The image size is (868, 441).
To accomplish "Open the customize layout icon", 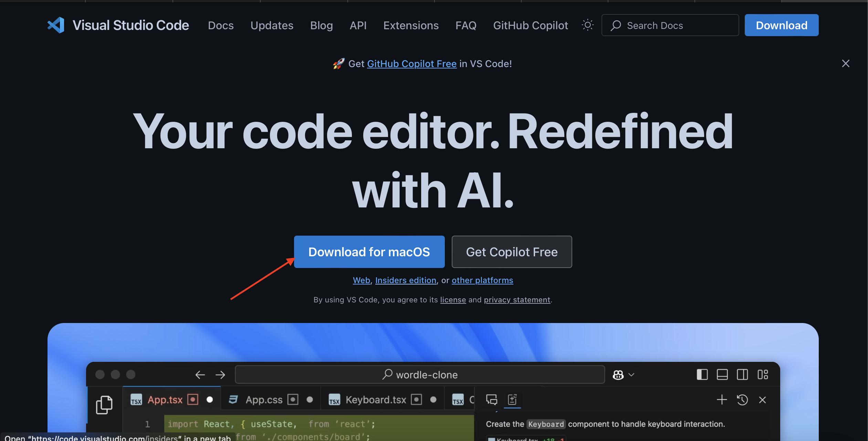I will point(763,374).
